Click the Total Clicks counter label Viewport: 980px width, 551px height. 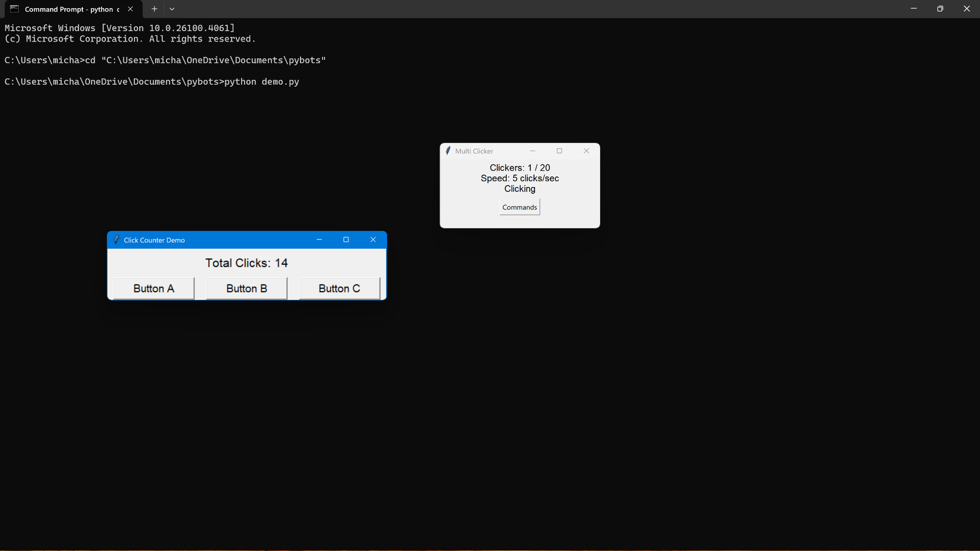pyautogui.click(x=247, y=263)
